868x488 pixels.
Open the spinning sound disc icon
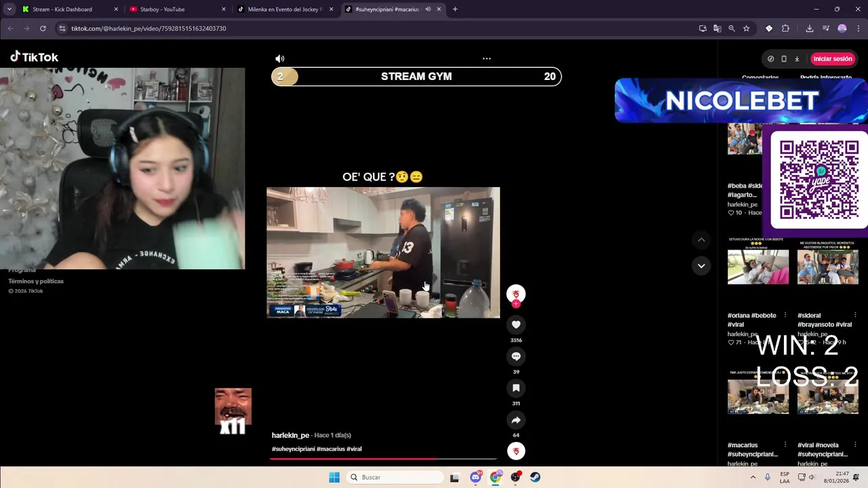pos(516,451)
